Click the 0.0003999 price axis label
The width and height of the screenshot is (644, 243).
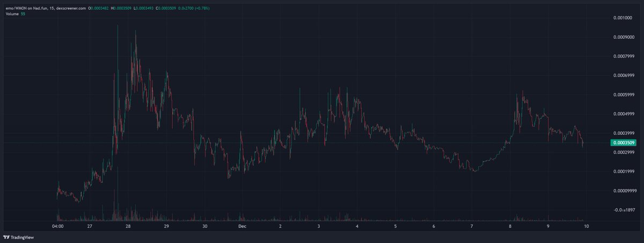(624, 133)
